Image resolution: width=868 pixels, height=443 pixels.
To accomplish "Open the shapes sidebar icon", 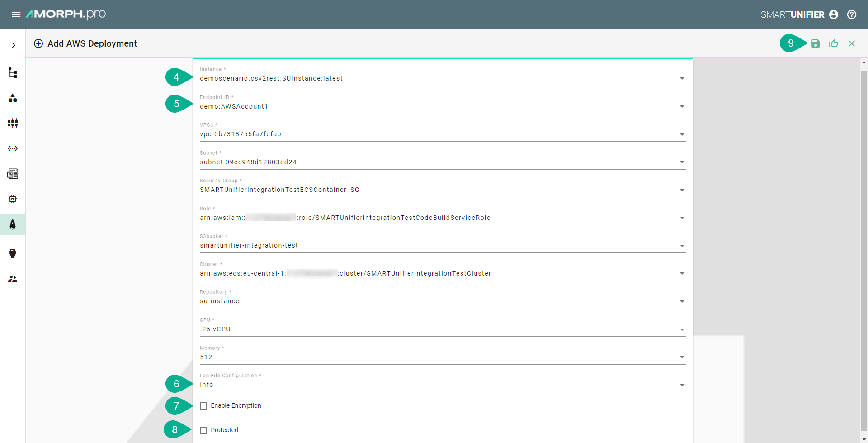I will tap(13, 98).
